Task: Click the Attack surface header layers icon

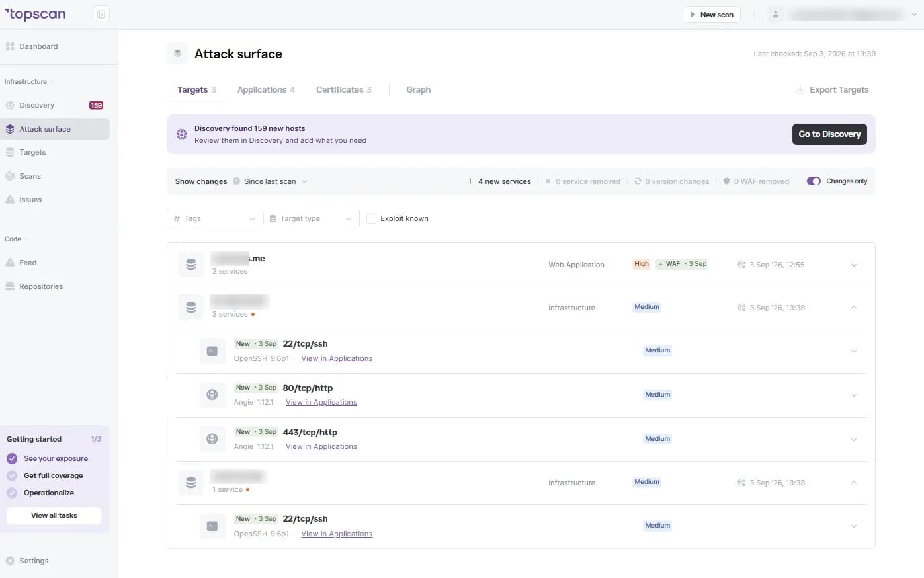Action: click(x=177, y=54)
